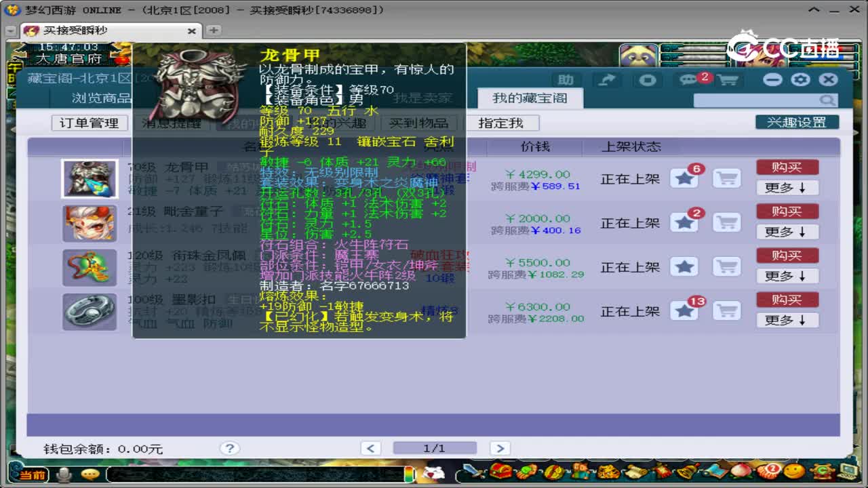This screenshot has height=488, width=868.
Task: Go to next page arrow
Action: (x=499, y=448)
